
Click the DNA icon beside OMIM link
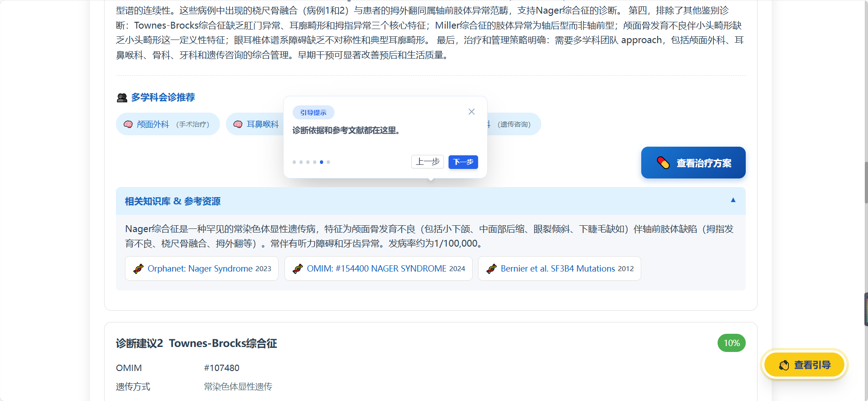pyautogui.click(x=298, y=269)
